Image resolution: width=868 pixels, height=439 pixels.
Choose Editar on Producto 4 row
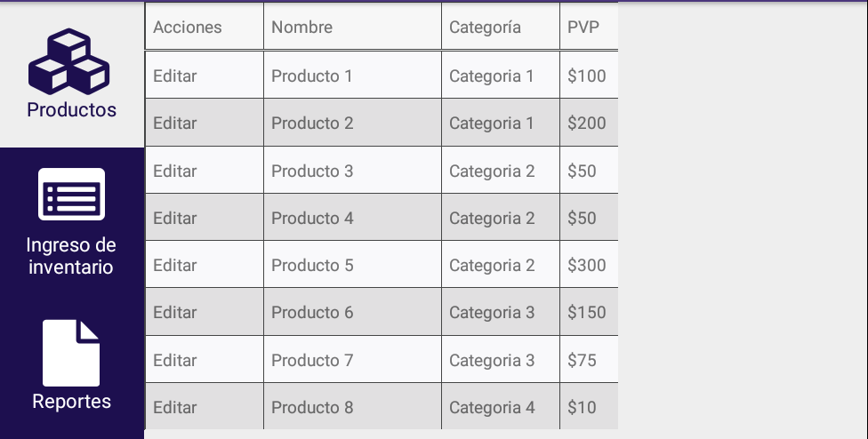pyautogui.click(x=175, y=218)
